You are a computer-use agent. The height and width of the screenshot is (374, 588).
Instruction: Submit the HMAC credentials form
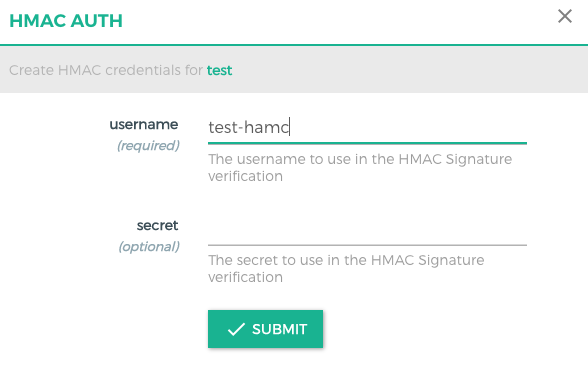tap(265, 329)
